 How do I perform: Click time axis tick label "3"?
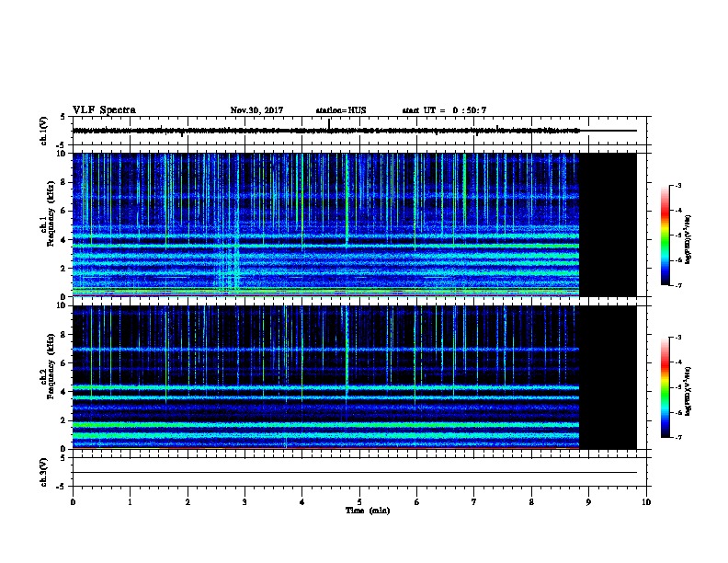[x=245, y=501]
